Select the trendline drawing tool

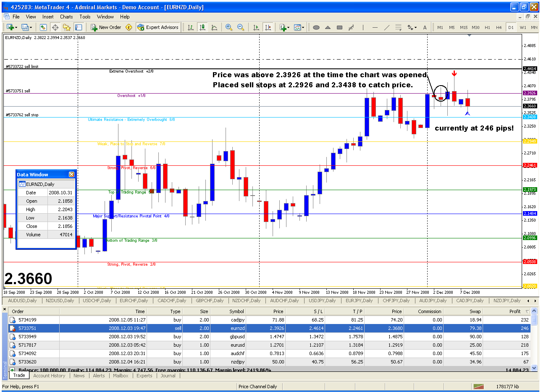[387, 27]
